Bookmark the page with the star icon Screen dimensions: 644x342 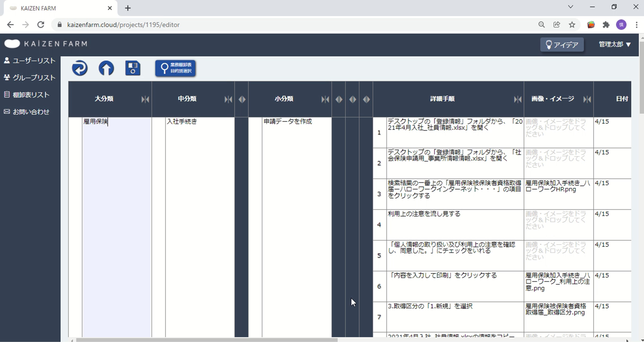pyautogui.click(x=572, y=25)
